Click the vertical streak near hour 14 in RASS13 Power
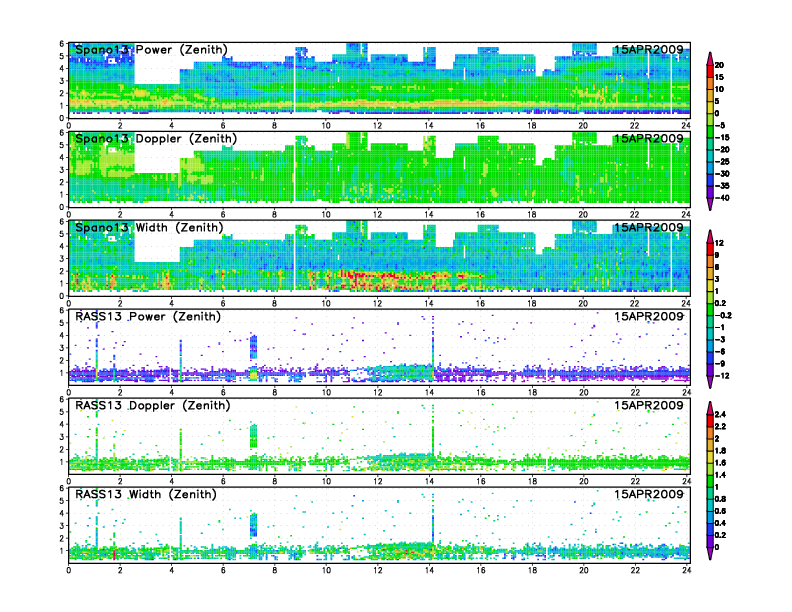Image resolution: width=792 pixels, height=612 pixels. (x=433, y=348)
